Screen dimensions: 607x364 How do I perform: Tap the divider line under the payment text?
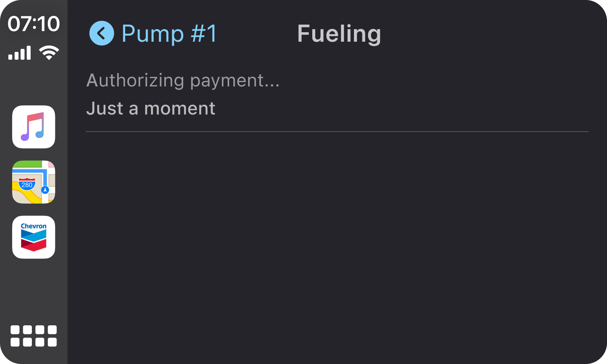[338, 131]
